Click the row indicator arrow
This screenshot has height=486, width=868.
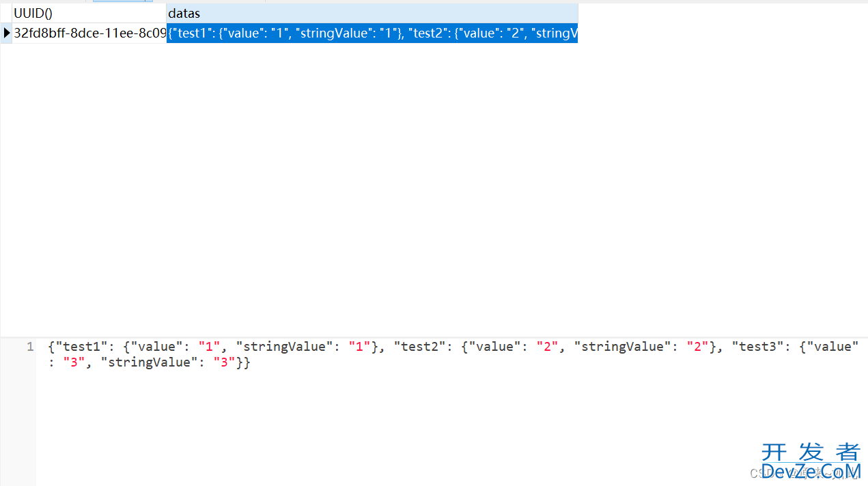click(x=7, y=33)
